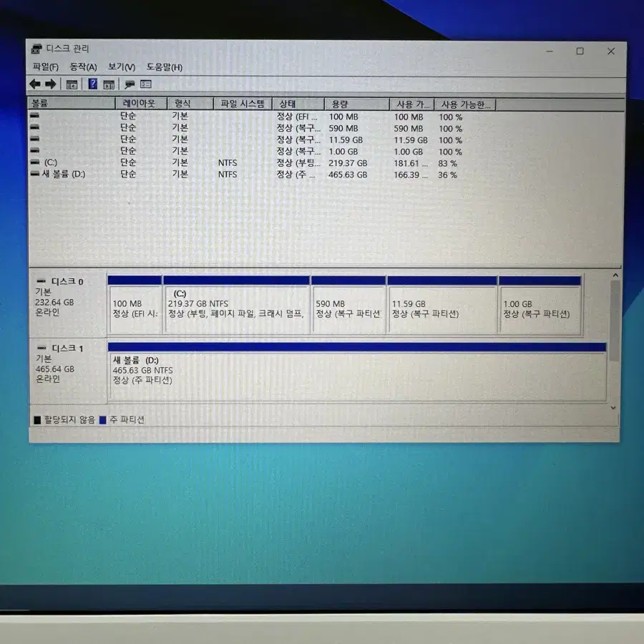
Task: Click the 166.39 free space cell of D:
Action: coord(411,175)
